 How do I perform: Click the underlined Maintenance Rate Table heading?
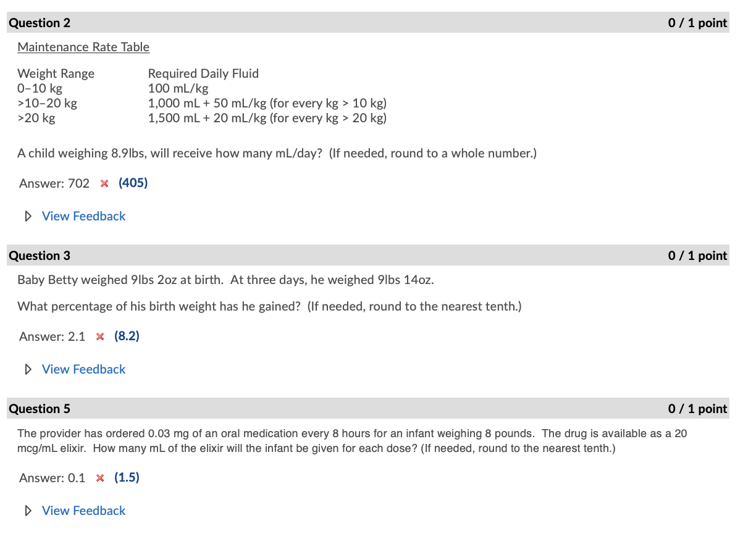83,47
